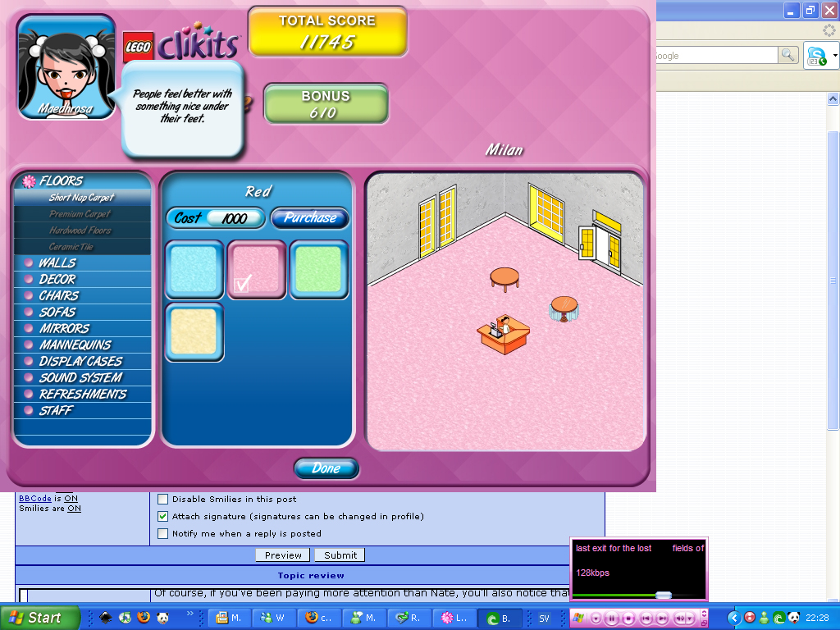Image resolution: width=840 pixels, height=630 pixels.
Task: Click the browser Google search field
Action: coord(717,56)
